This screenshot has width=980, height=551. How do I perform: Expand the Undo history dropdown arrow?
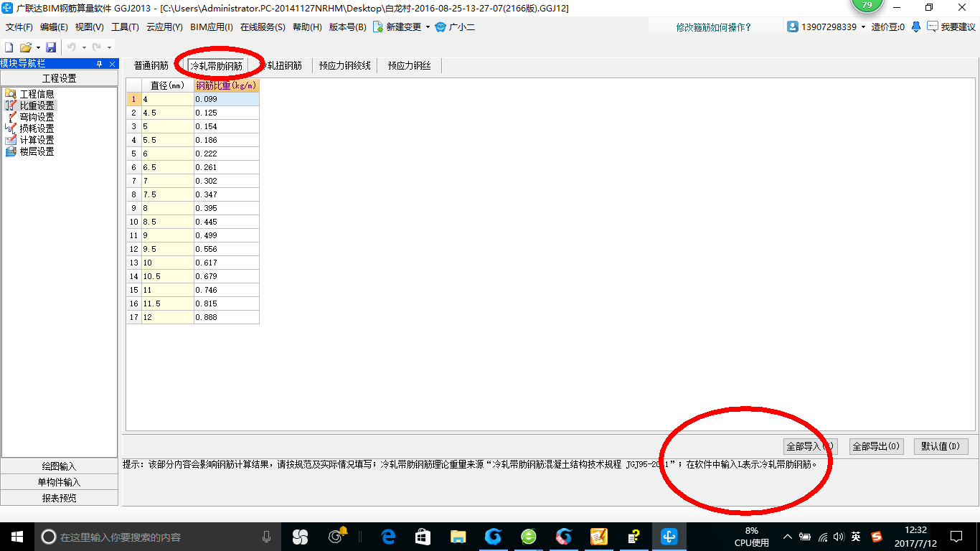point(84,47)
